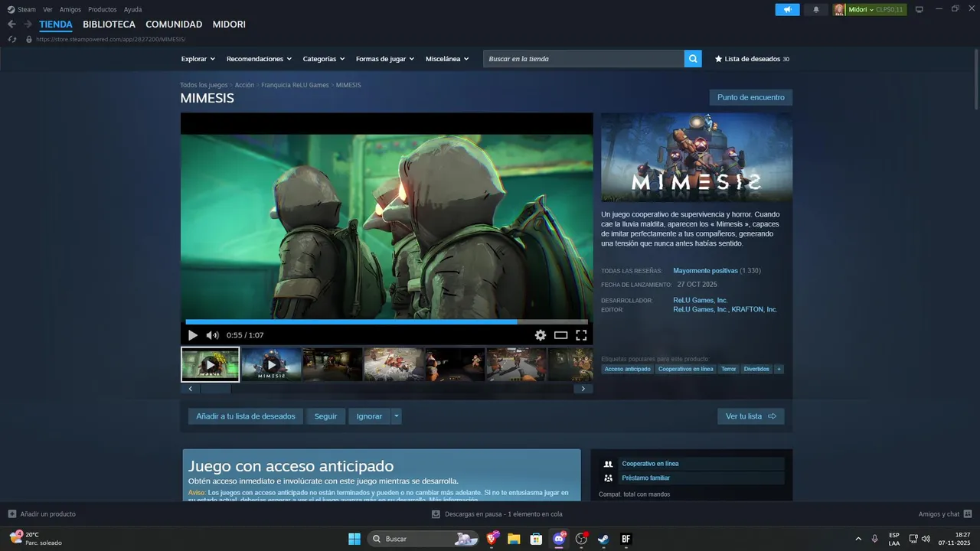Image resolution: width=980 pixels, height=551 pixels.
Task: Open the MIDORI profile tab
Action: pos(229,24)
